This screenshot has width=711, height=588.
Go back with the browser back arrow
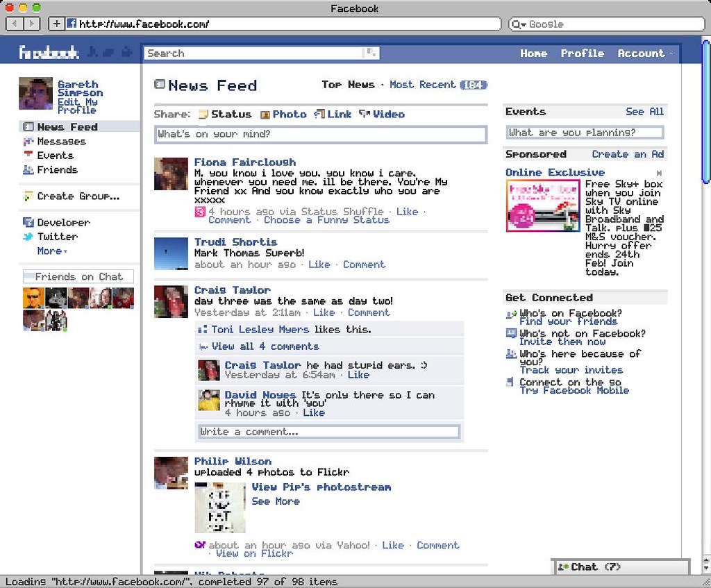coord(15,24)
